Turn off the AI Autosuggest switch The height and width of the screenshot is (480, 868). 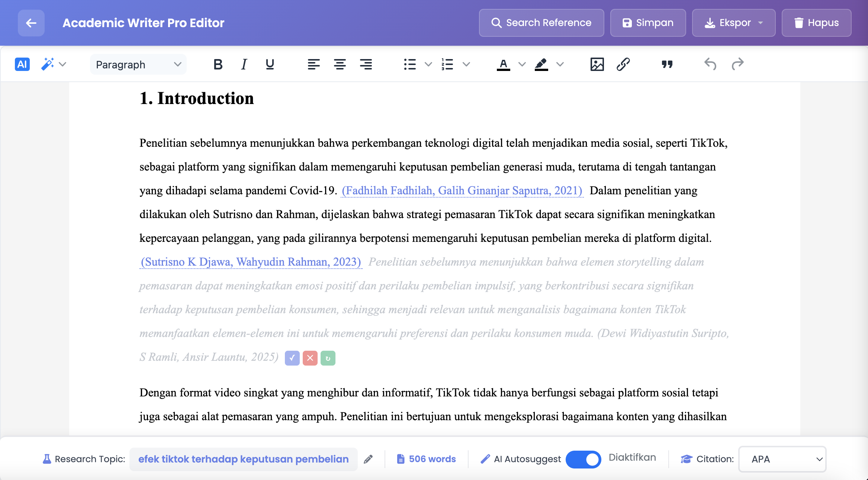click(x=583, y=459)
